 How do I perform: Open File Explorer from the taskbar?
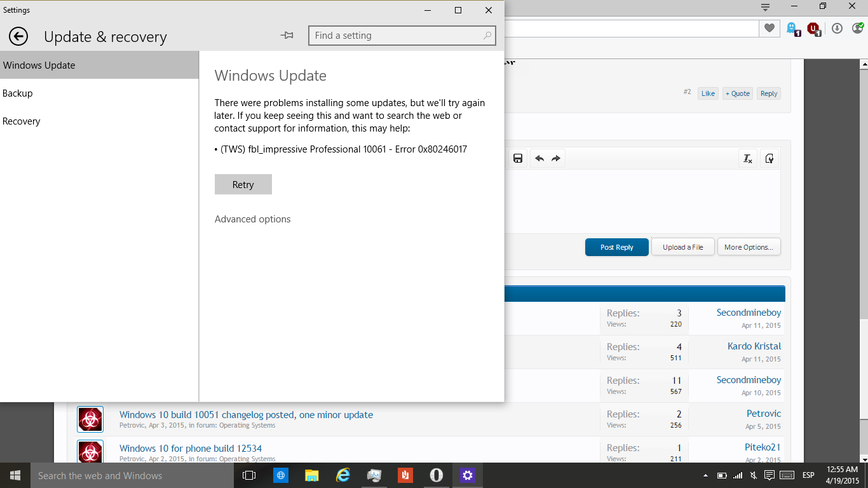(x=312, y=475)
